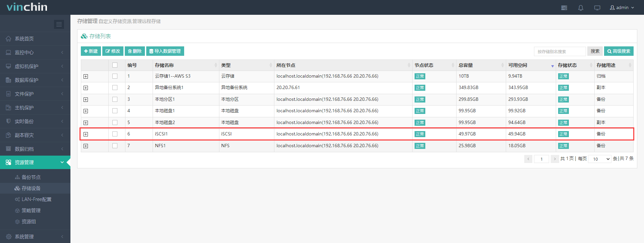The image size is (644, 243).
Task: Click the 监控中心 monitor icon
Action: 8,52
